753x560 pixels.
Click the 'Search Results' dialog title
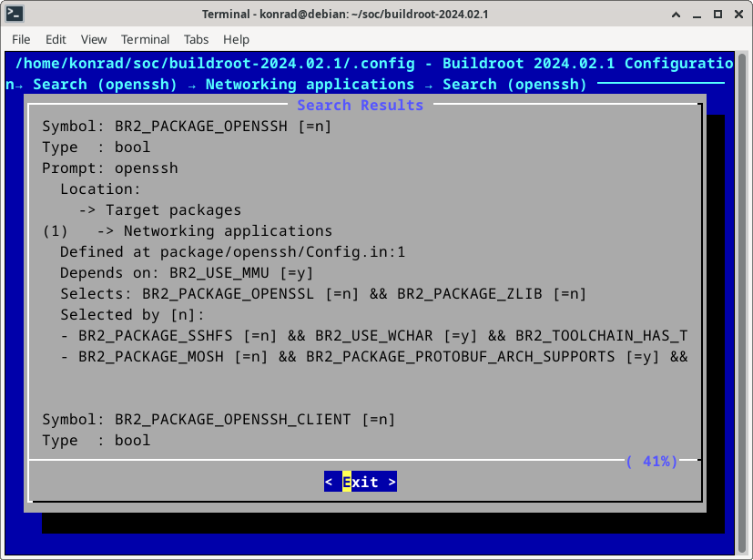point(361,106)
